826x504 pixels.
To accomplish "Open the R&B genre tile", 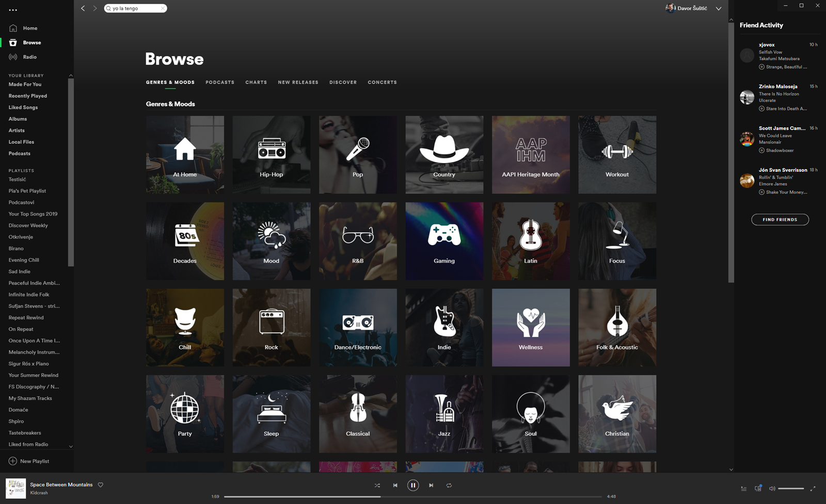I will coord(358,241).
